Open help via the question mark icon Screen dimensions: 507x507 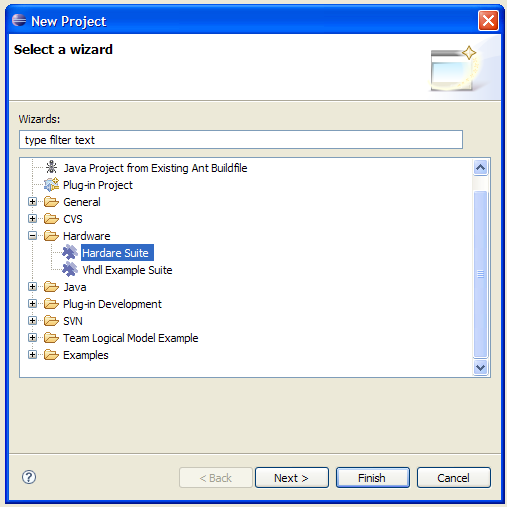[x=29, y=477]
